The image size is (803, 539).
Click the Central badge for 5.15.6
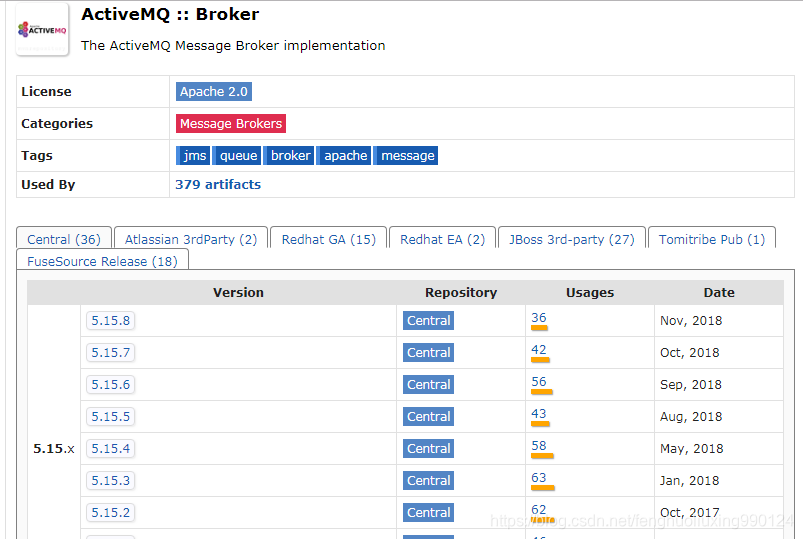click(x=428, y=385)
